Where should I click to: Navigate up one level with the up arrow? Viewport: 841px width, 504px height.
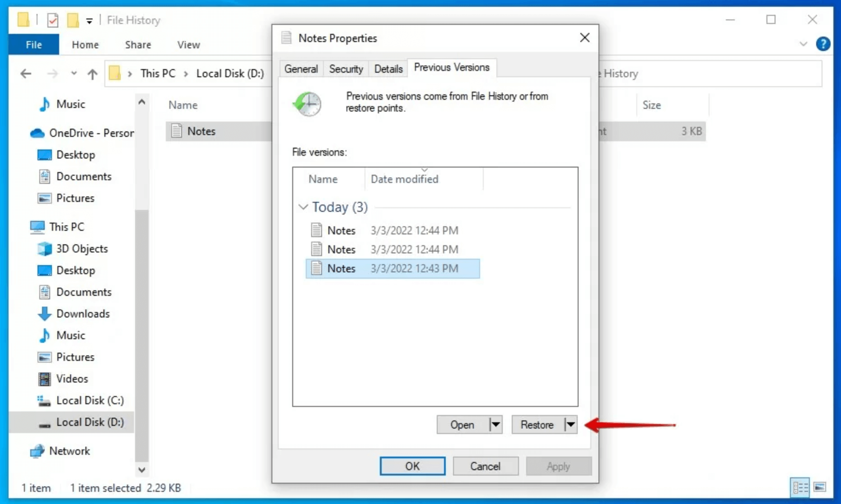pyautogui.click(x=93, y=74)
